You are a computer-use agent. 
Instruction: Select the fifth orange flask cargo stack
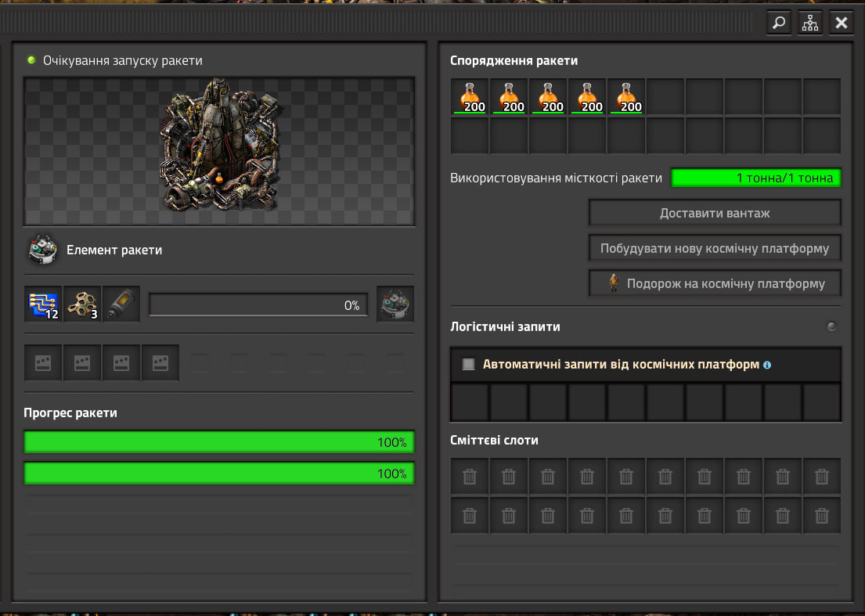tap(626, 97)
